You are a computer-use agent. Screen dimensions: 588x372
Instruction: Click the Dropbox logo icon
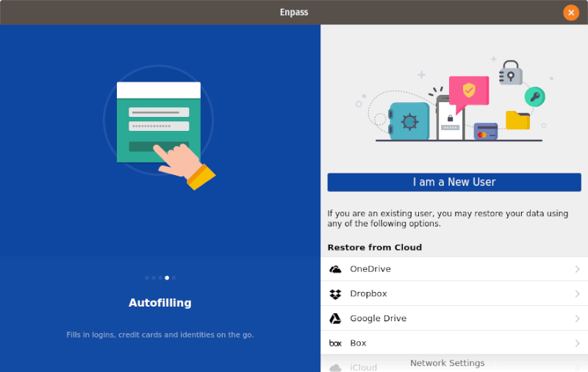[x=335, y=294]
